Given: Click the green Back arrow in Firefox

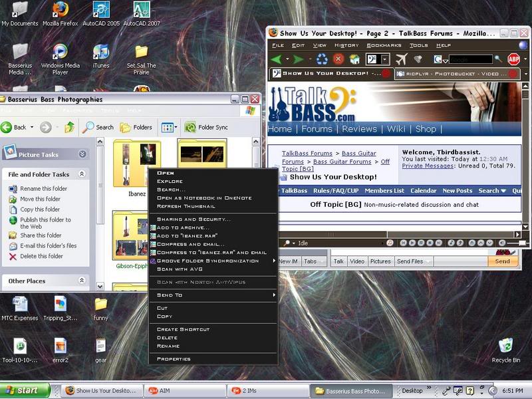Looking at the screenshot, I should pos(277,59).
